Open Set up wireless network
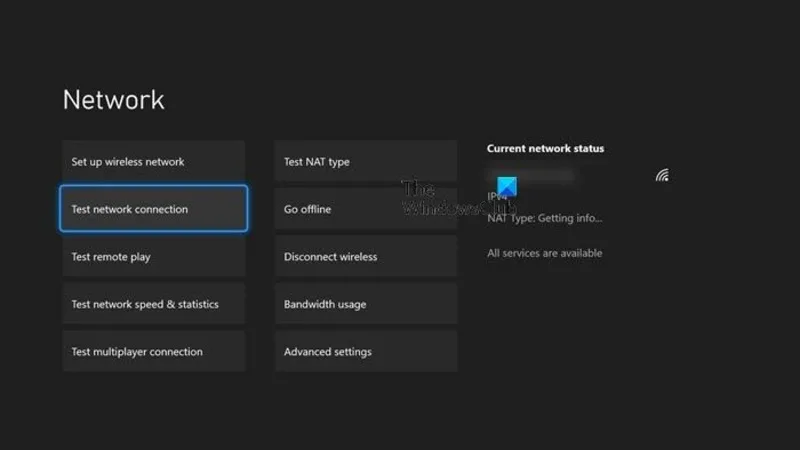 [154, 161]
